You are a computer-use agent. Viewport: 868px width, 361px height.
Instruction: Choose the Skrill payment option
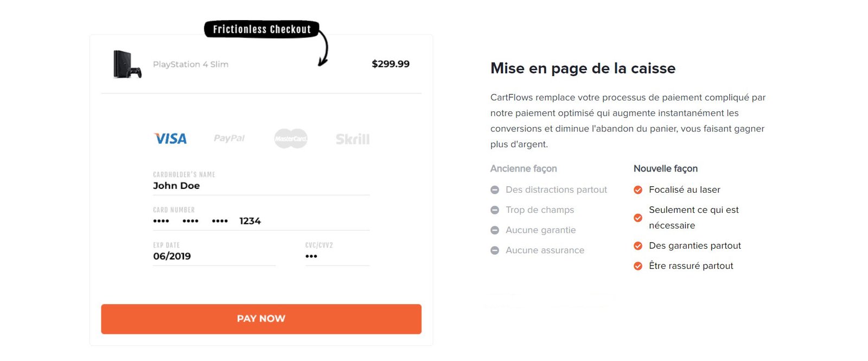coord(353,139)
